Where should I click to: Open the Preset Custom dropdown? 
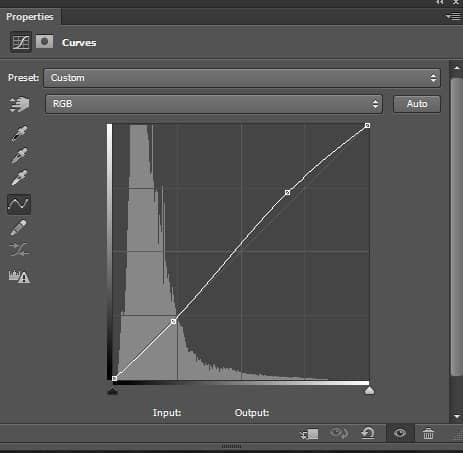pos(242,78)
